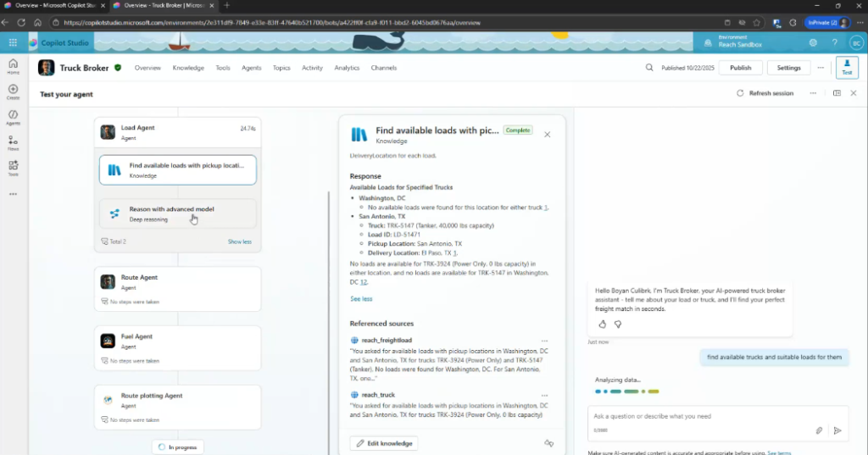868x455 pixels.
Task: Switch to the Knowledge tab
Action: 188,68
